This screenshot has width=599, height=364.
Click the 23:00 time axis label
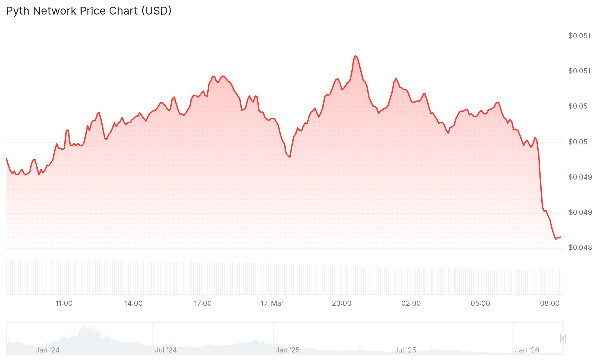[x=342, y=303]
